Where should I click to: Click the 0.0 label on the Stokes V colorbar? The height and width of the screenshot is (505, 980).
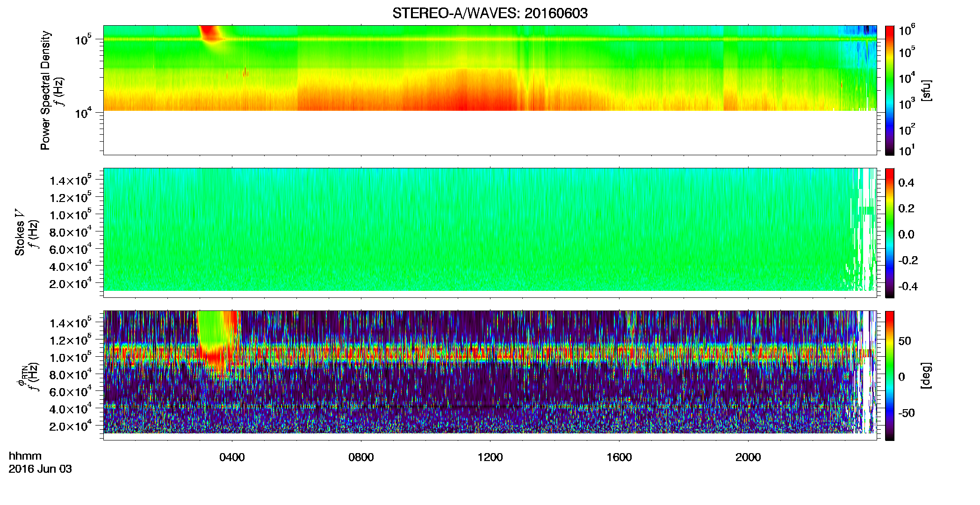(906, 234)
